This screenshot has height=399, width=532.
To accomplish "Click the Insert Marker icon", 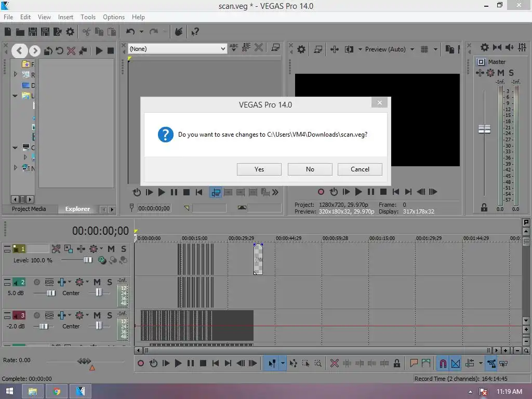I will [414, 363].
